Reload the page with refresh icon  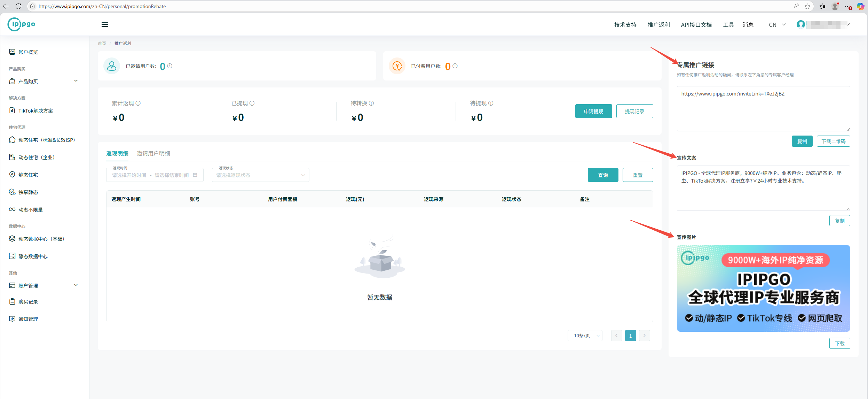(18, 6)
